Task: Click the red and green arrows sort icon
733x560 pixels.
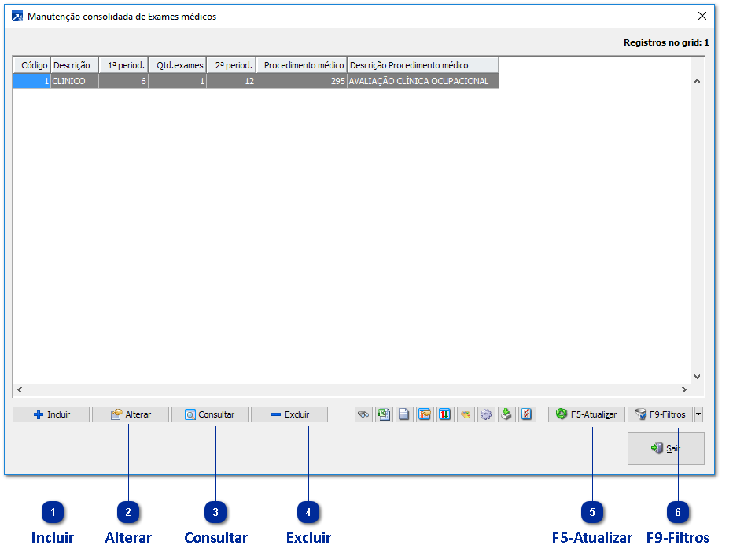Action: click(x=444, y=414)
